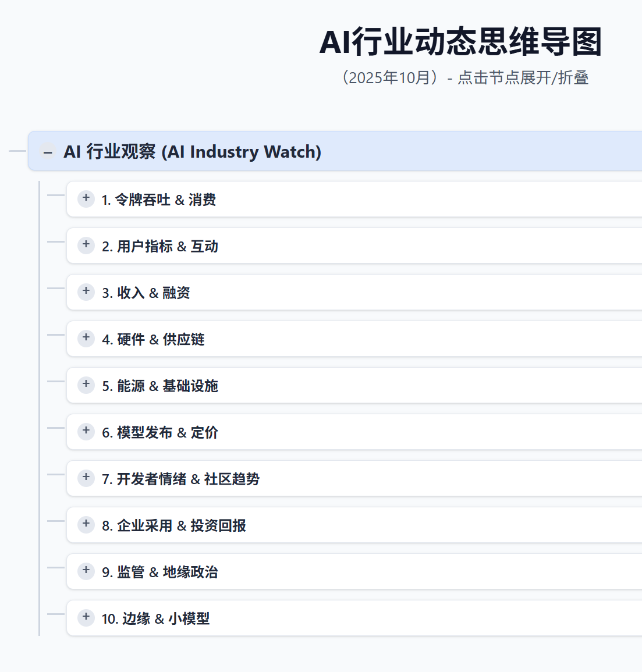
Task: Expand the "1. 令牌吞吐 & 消费" node
Action: point(86,199)
